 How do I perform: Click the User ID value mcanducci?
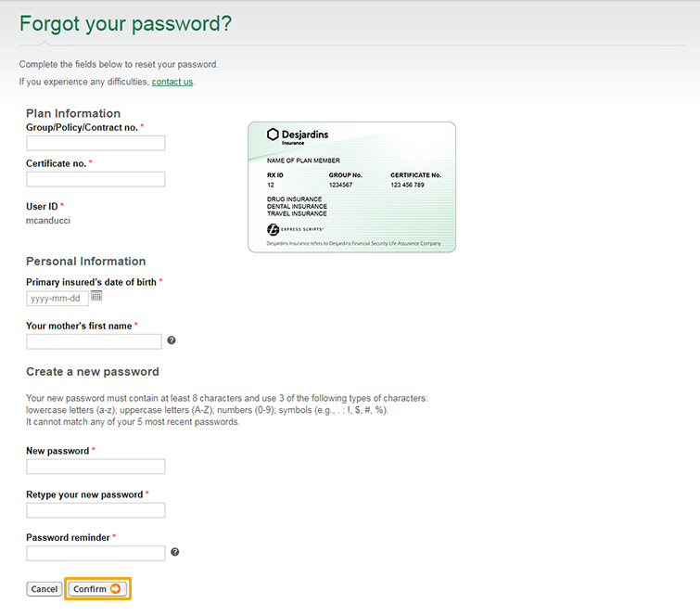[50, 221]
